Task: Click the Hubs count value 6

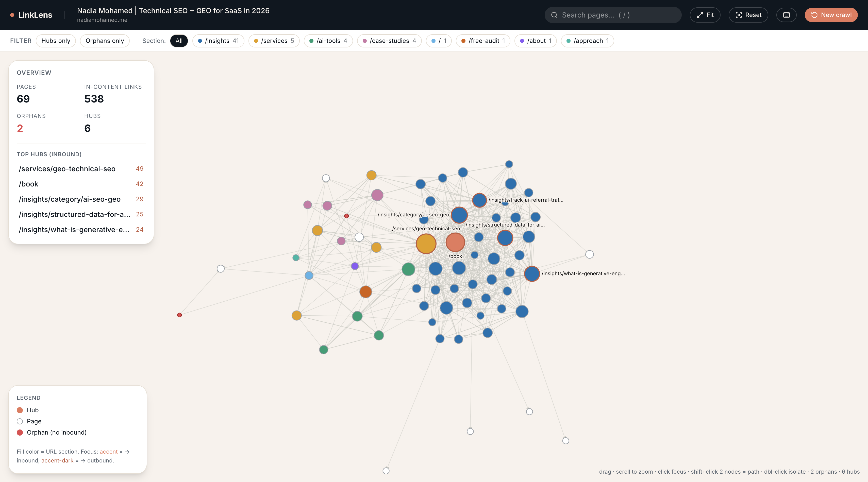Action: click(x=87, y=128)
